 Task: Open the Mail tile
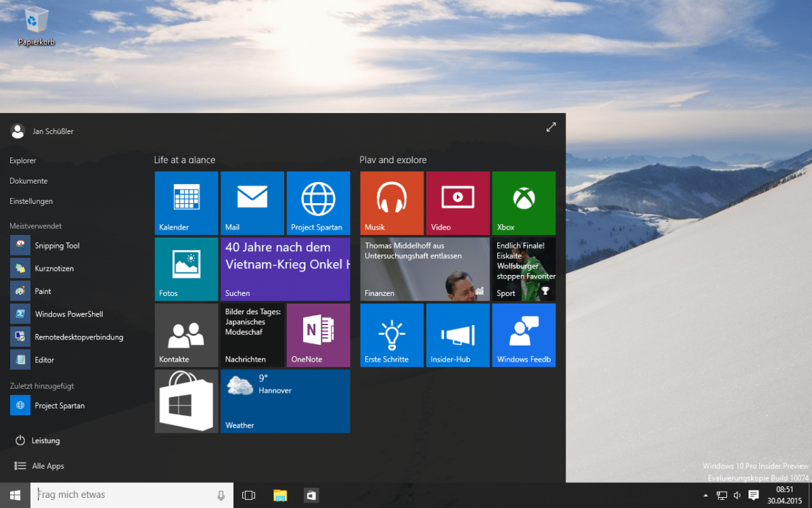[252, 203]
